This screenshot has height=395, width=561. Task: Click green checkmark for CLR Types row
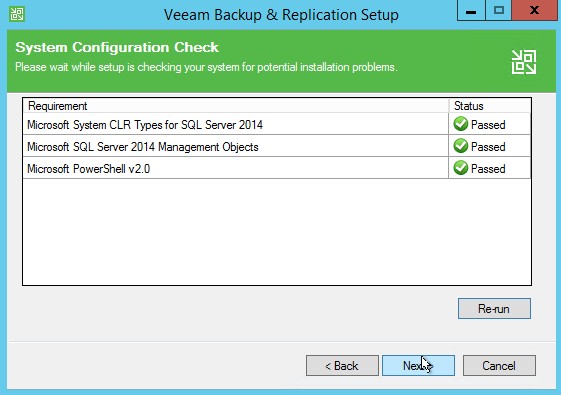(460, 124)
